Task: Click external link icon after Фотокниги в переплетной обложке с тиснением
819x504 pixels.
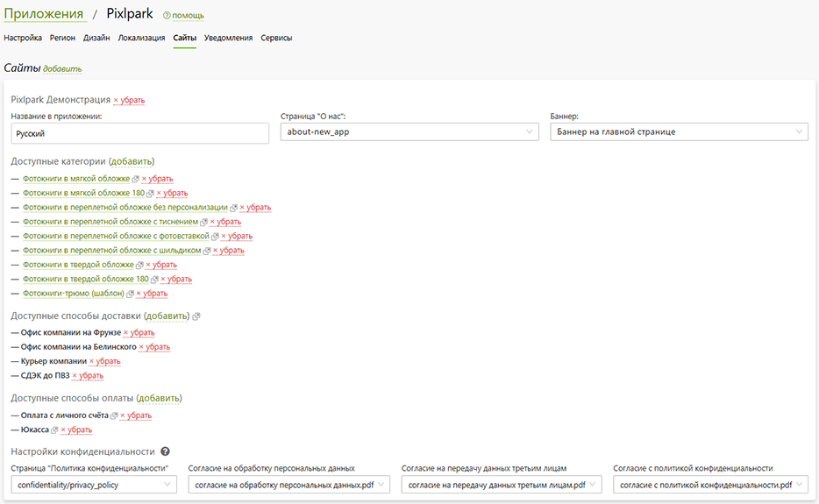Action: click(203, 223)
